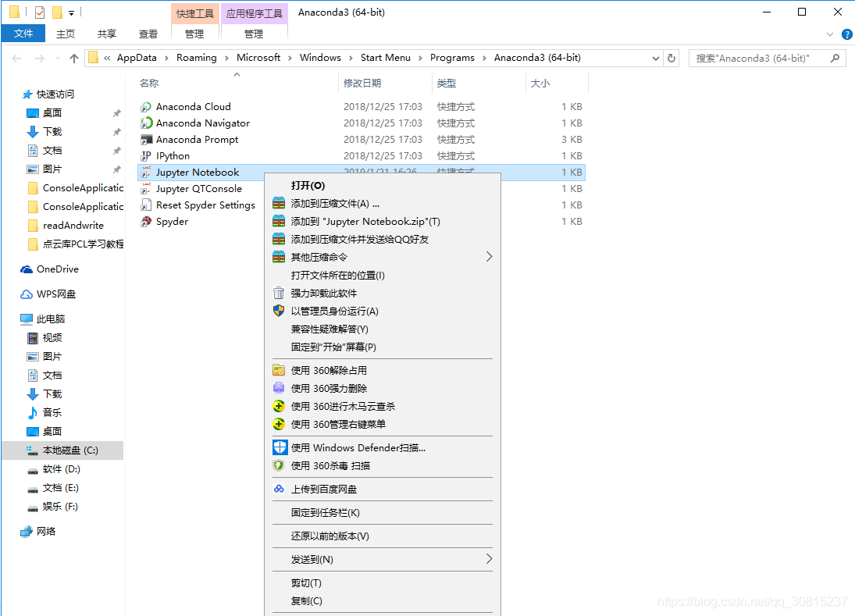Click the chevron after Roaming in breadcrumb
The height and width of the screenshot is (616, 855).
[227, 58]
